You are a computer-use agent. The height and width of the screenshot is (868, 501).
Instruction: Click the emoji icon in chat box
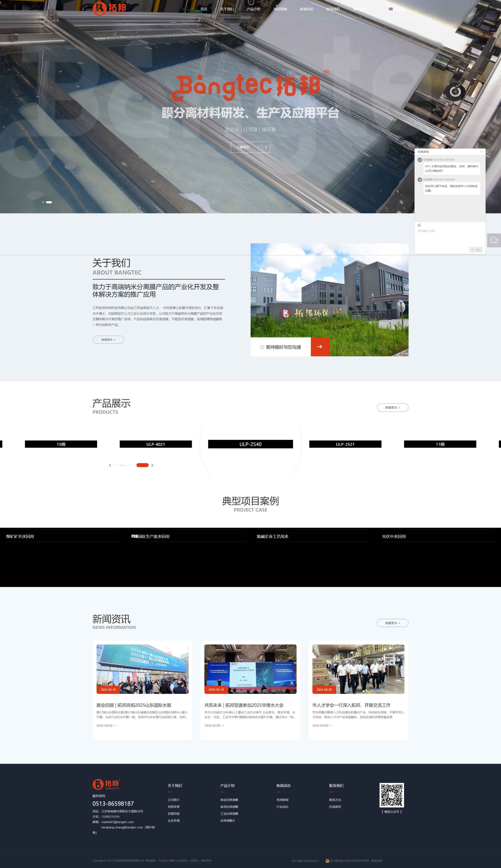tap(419, 225)
